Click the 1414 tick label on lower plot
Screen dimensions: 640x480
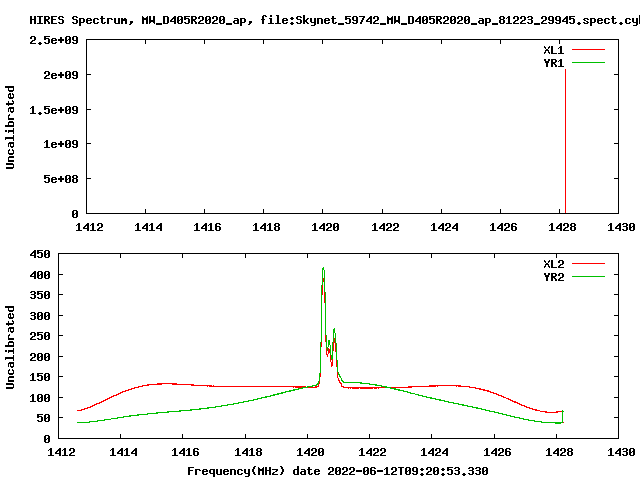pyautogui.click(x=123, y=452)
